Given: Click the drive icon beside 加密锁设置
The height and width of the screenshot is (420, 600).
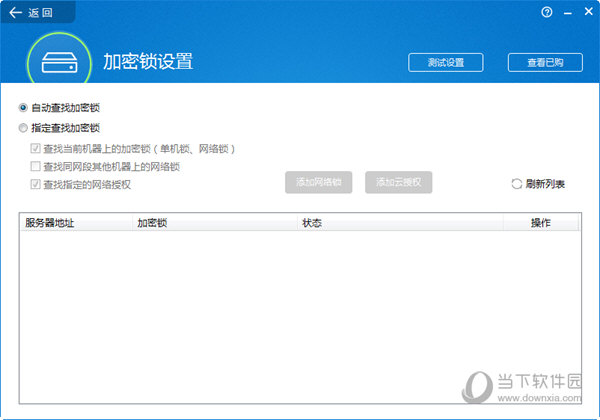Looking at the screenshot, I should [x=59, y=63].
